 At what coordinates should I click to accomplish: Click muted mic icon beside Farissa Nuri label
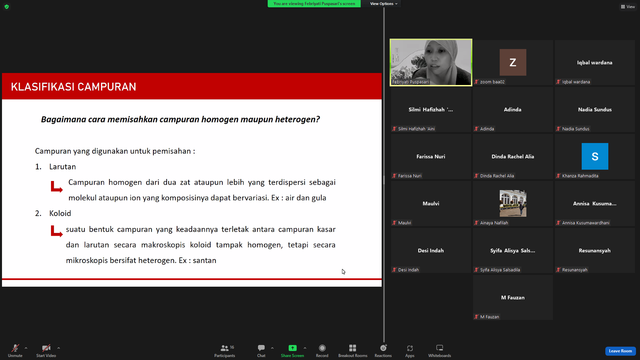tap(394, 176)
